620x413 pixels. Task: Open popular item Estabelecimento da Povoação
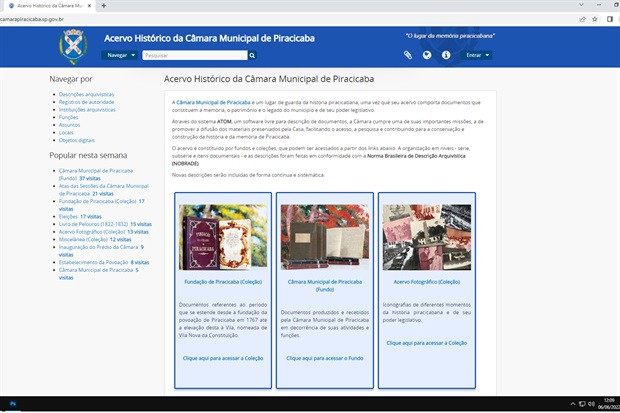point(93,262)
